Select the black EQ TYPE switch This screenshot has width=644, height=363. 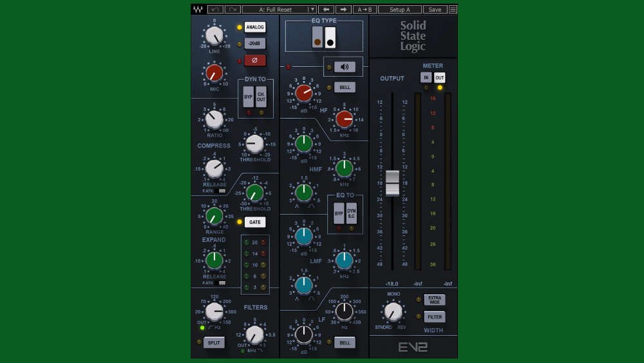tap(330, 37)
